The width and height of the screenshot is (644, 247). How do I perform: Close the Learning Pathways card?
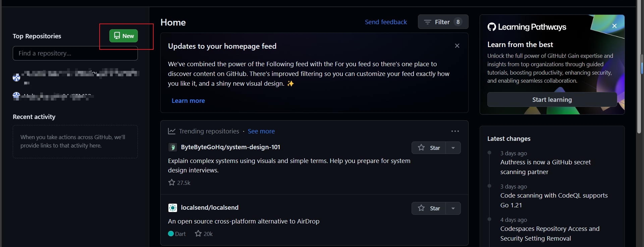[614, 26]
